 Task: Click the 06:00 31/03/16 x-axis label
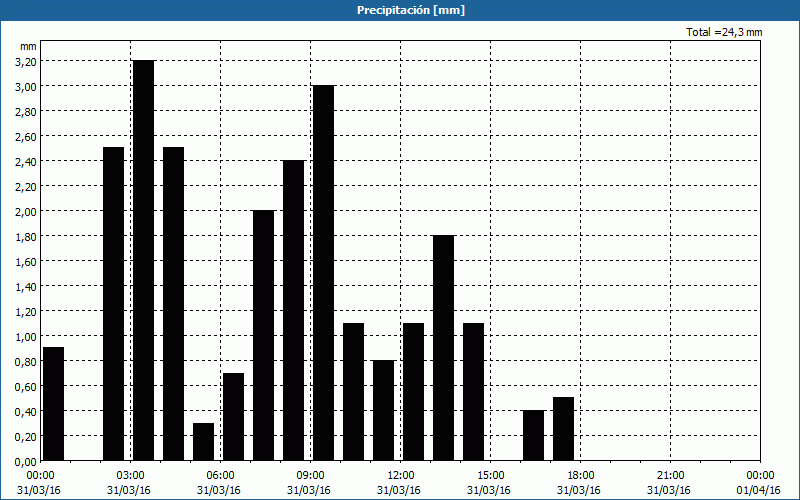click(219, 483)
